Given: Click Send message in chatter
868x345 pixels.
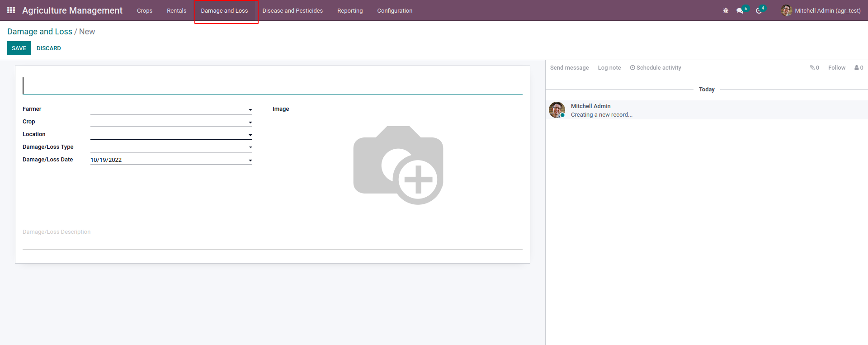Looking at the screenshot, I should click(570, 68).
